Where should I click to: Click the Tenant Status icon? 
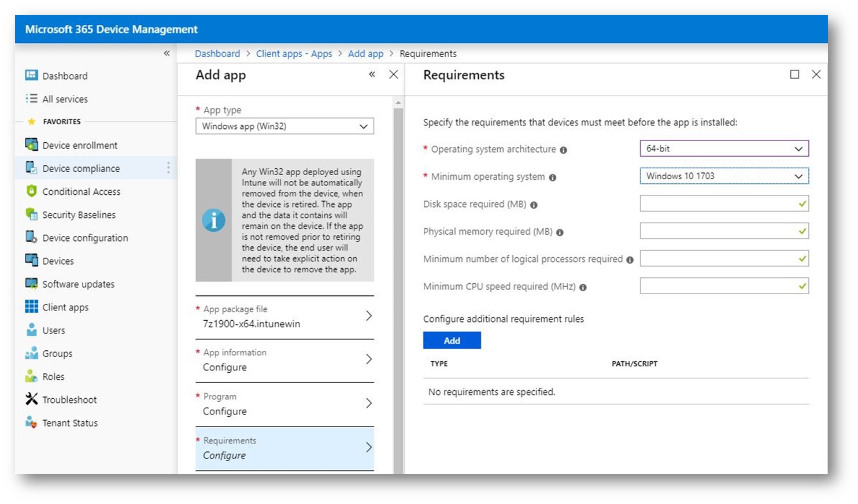31,423
